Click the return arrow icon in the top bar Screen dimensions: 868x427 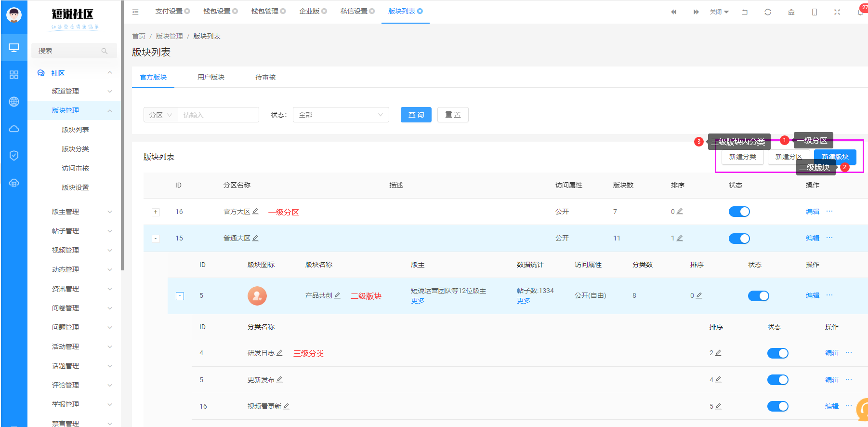click(x=745, y=12)
